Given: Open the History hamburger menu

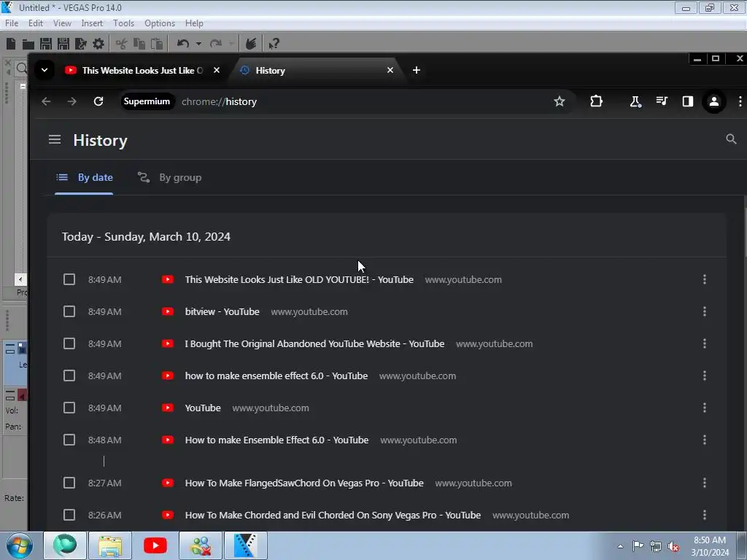Looking at the screenshot, I should pyautogui.click(x=55, y=139).
